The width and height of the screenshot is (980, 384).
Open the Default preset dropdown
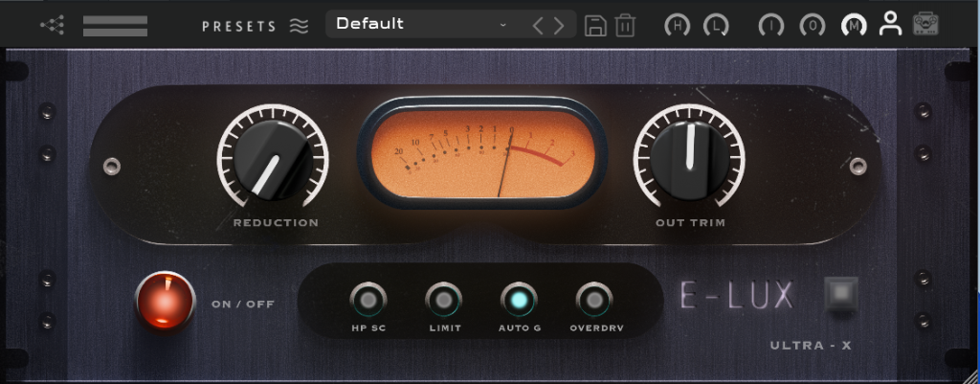450,24
